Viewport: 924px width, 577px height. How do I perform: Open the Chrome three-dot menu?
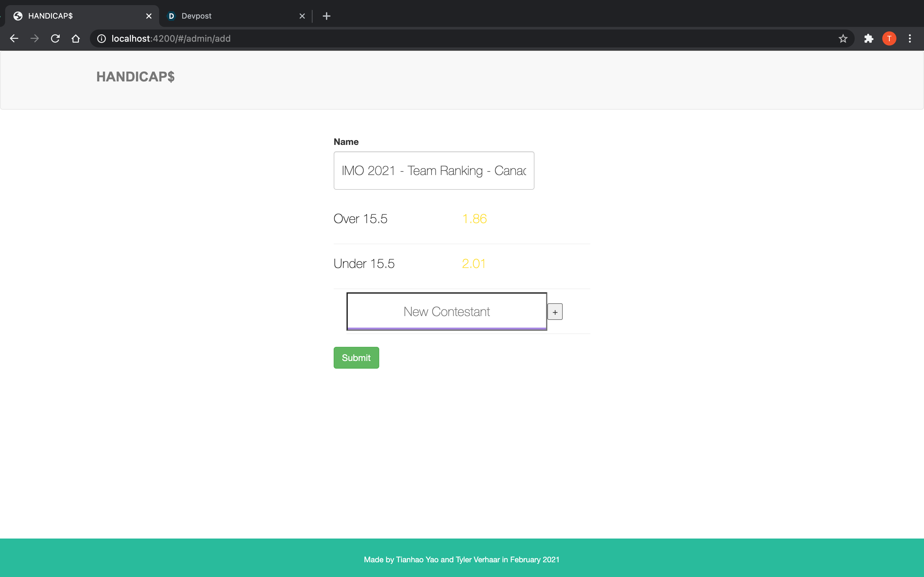910,38
